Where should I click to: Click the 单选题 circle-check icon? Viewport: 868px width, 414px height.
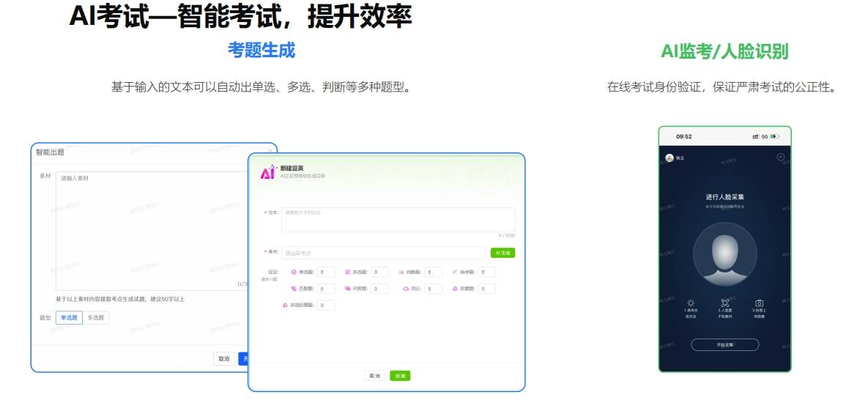(x=294, y=272)
